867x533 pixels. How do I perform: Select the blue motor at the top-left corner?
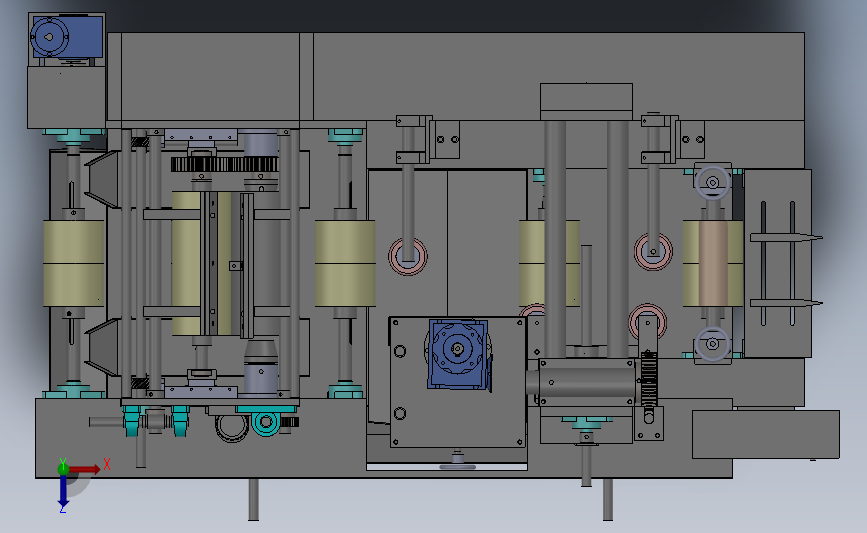coord(67,37)
